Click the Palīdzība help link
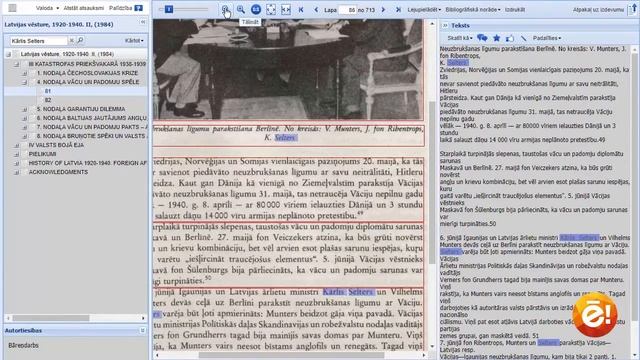The height and width of the screenshot is (360, 640). pyautogui.click(x=120, y=8)
